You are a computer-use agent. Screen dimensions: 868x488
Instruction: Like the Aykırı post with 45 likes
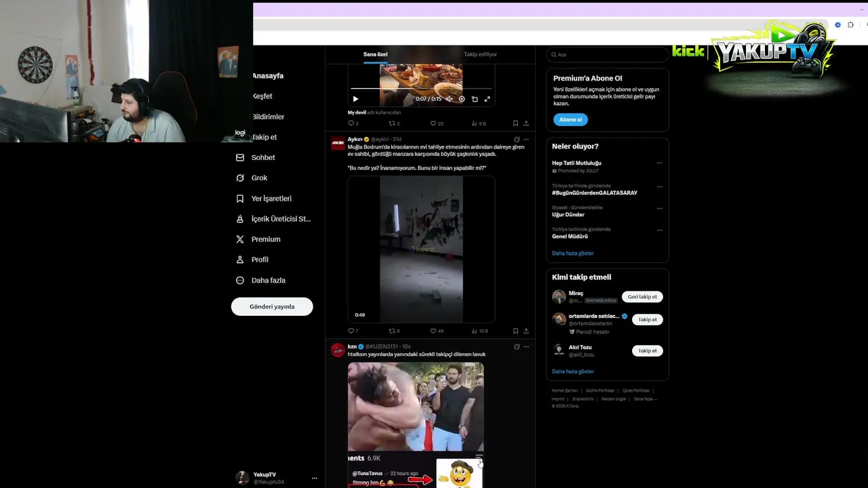coord(437,331)
